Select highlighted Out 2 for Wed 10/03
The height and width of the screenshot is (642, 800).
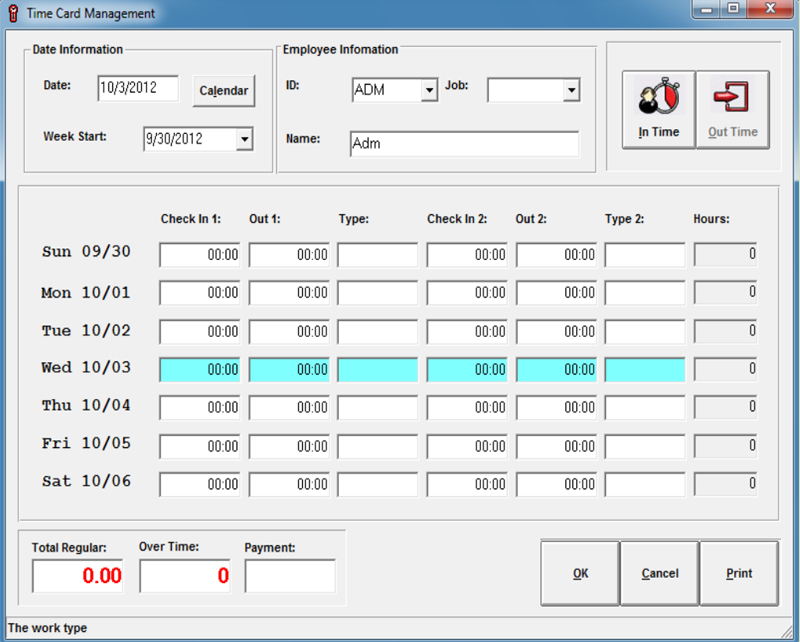(x=556, y=369)
